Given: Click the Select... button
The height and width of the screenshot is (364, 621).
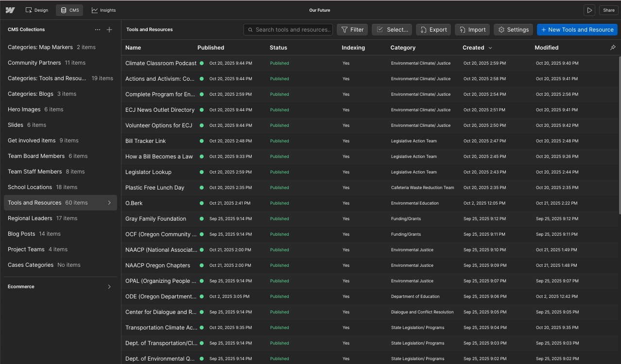Looking at the screenshot, I should pos(392,30).
